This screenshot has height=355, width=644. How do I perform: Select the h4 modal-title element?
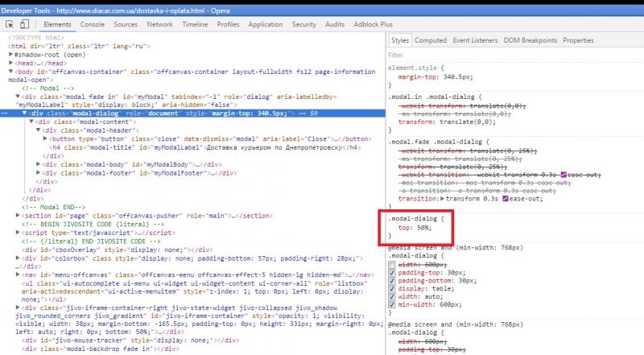pos(204,147)
